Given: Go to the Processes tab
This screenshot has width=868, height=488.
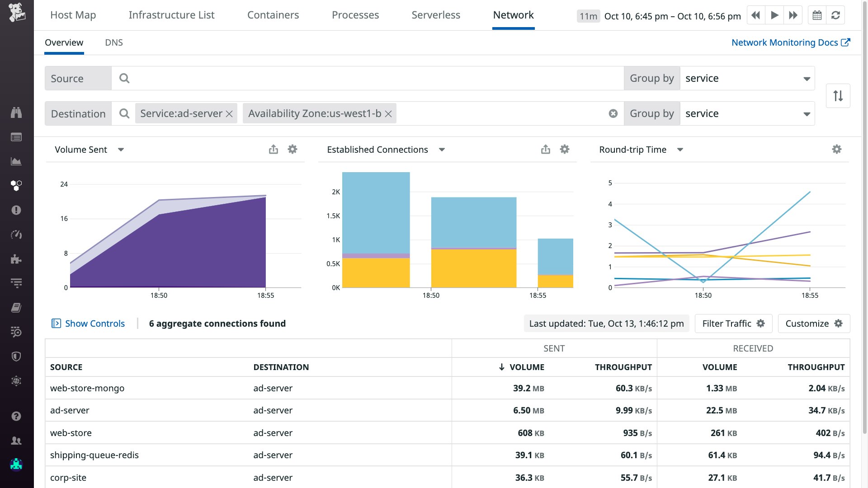Looking at the screenshot, I should [x=355, y=15].
